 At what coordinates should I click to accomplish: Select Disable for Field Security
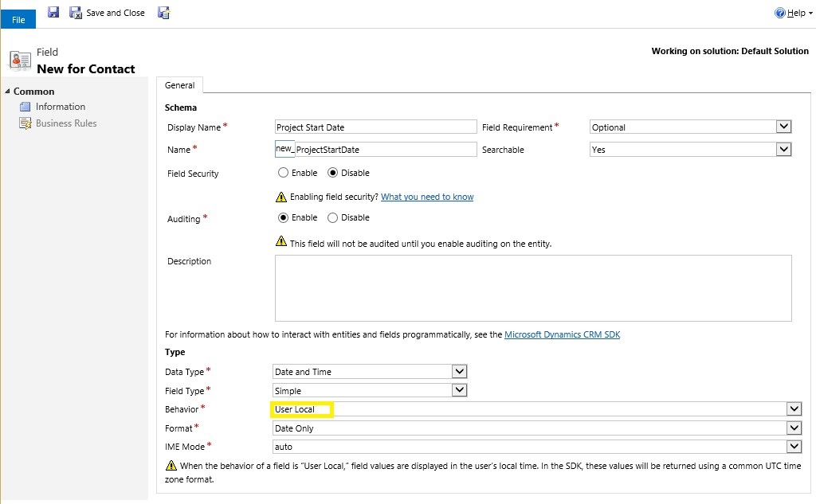(332, 173)
